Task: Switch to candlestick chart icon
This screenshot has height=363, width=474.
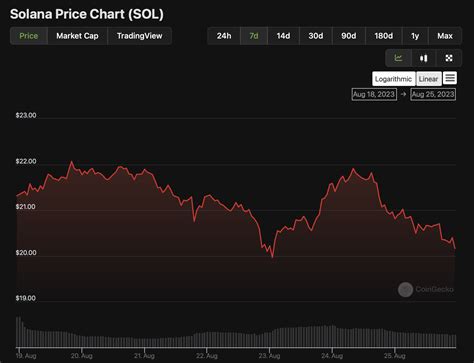Action: (424, 58)
